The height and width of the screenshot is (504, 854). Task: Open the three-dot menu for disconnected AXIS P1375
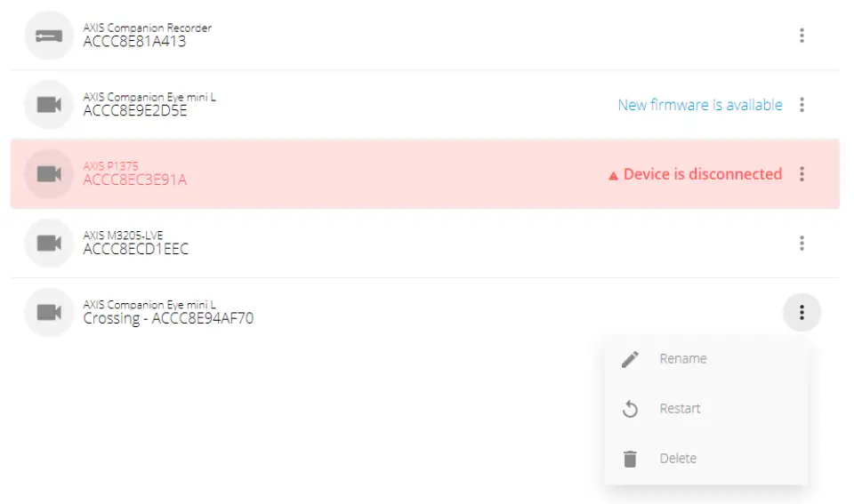click(802, 174)
